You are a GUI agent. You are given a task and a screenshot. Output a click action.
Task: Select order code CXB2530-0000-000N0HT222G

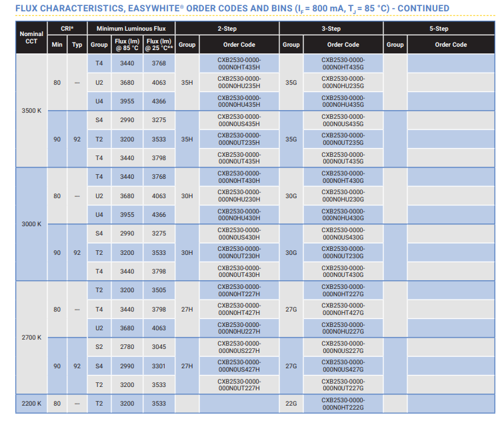[x=343, y=404]
